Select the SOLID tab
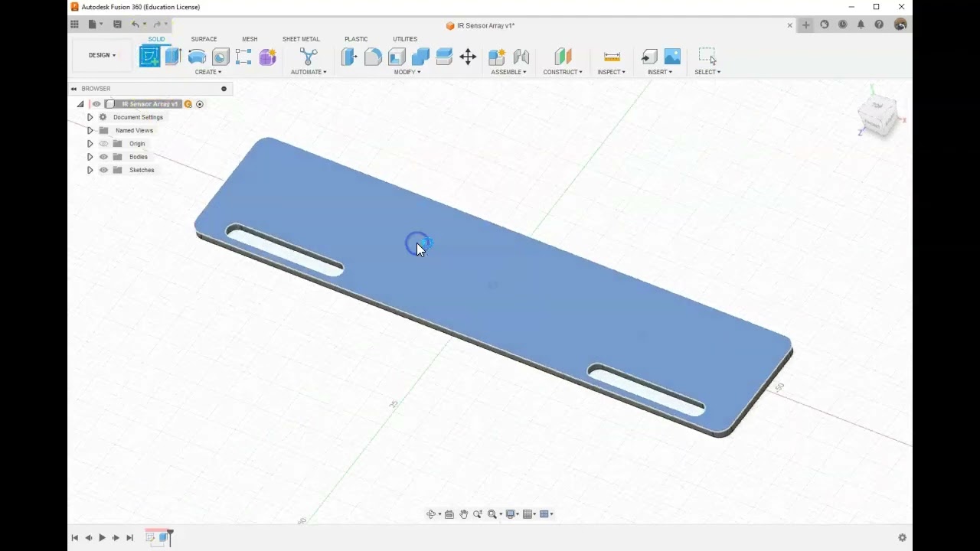980x551 pixels. (x=156, y=39)
